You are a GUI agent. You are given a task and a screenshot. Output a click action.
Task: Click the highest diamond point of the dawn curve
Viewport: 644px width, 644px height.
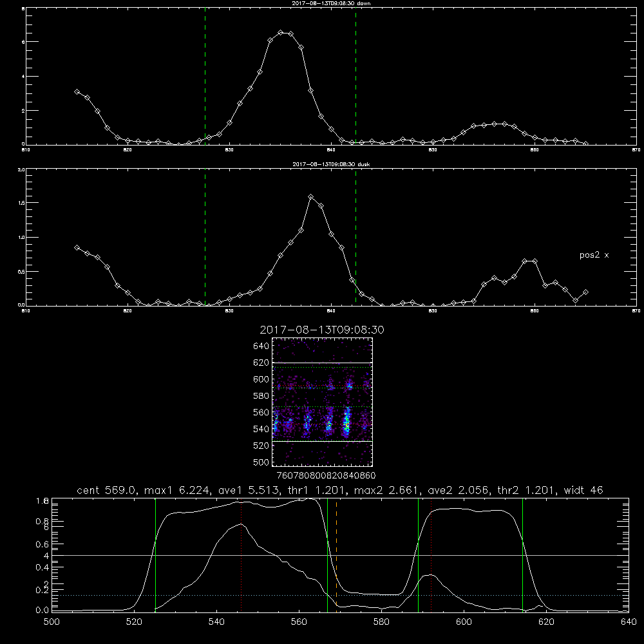point(281,32)
